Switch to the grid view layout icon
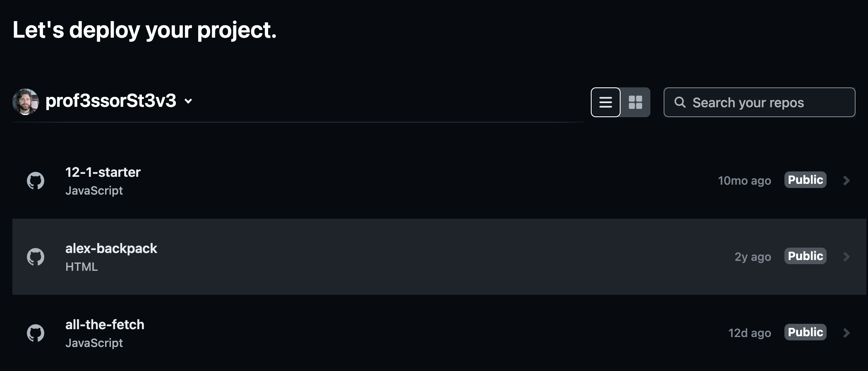 point(635,102)
